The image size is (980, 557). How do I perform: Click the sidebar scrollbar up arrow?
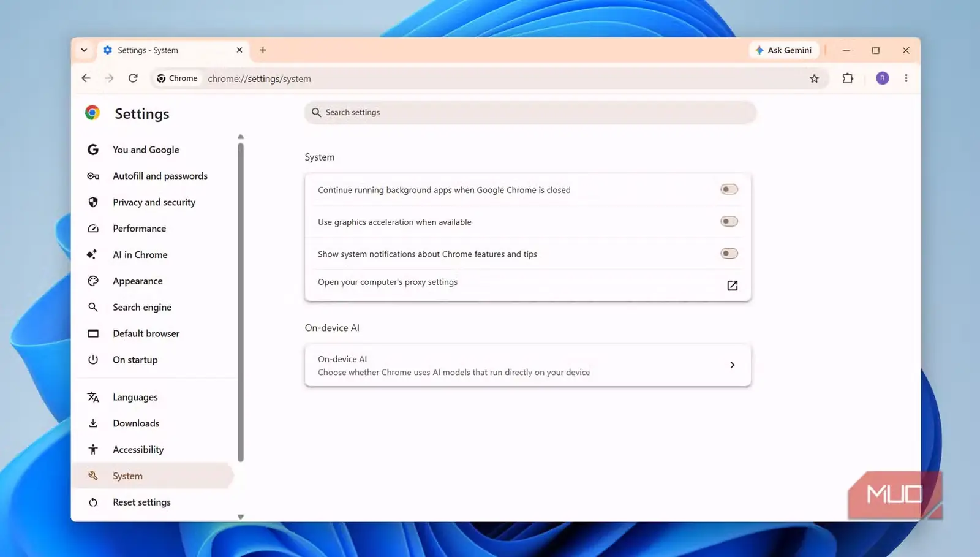click(x=241, y=137)
